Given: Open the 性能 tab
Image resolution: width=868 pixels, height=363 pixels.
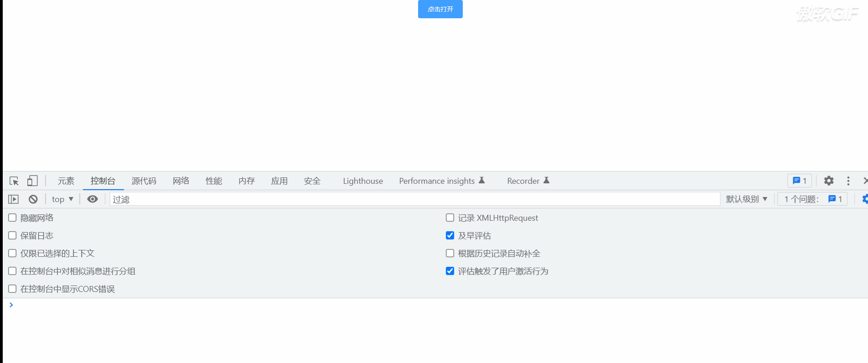Looking at the screenshot, I should tap(214, 181).
